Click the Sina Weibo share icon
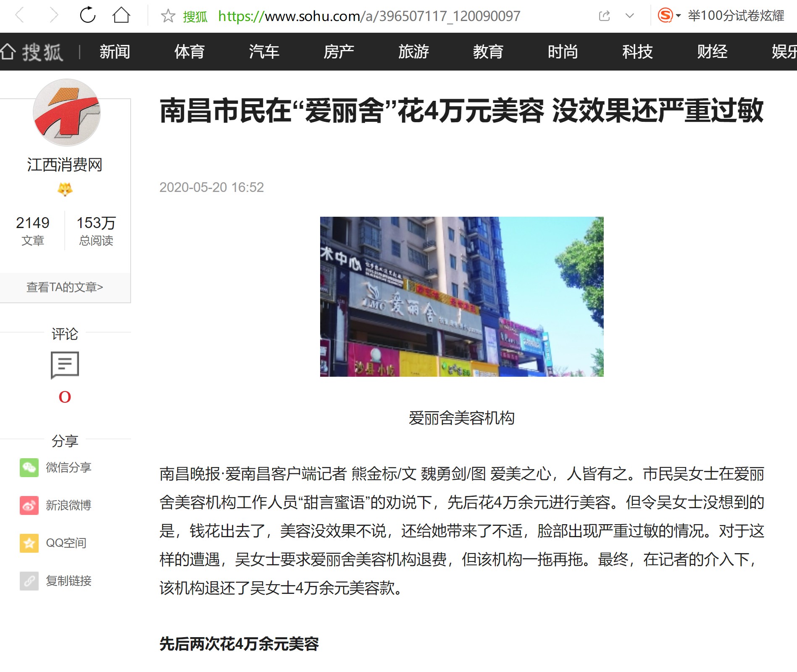The image size is (797, 672). pyautogui.click(x=29, y=505)
